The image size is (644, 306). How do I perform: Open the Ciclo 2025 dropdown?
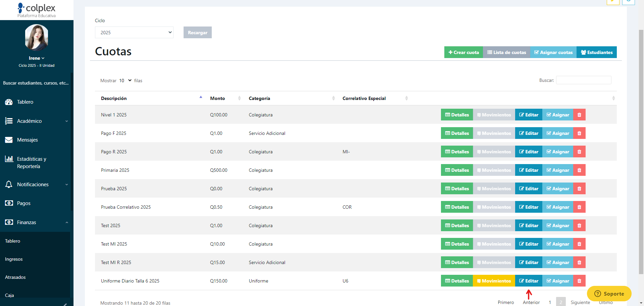134,33
